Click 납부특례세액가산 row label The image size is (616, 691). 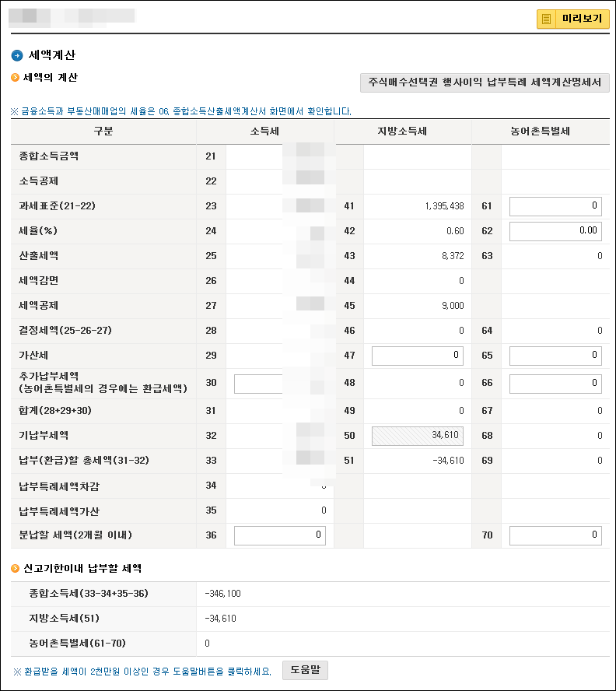point(59,512)
